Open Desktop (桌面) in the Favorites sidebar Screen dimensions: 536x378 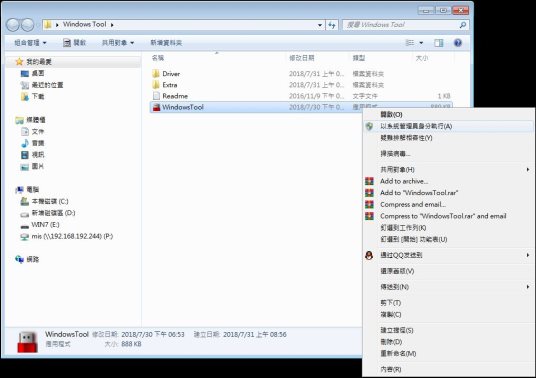click(33, 73)
